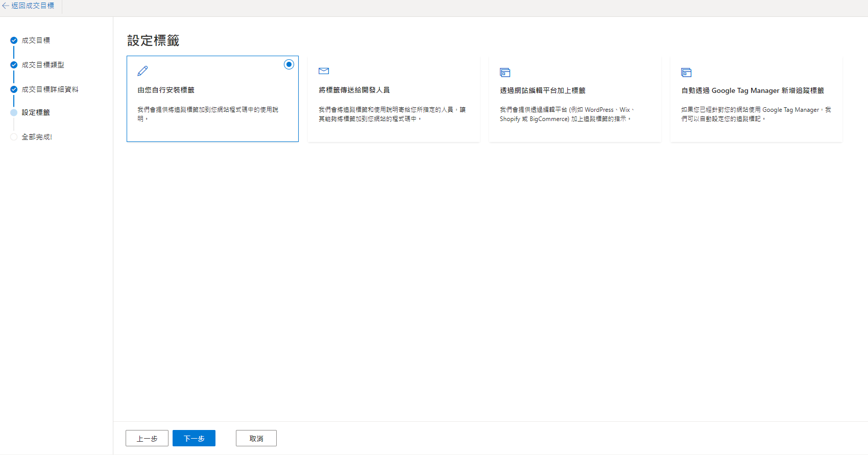Image resolution: width=868 pixels, height=455 pixels.
Task: Click description starting 我們會提供將追蹤標籤加到您網站
Action: [x=208, y=114]
